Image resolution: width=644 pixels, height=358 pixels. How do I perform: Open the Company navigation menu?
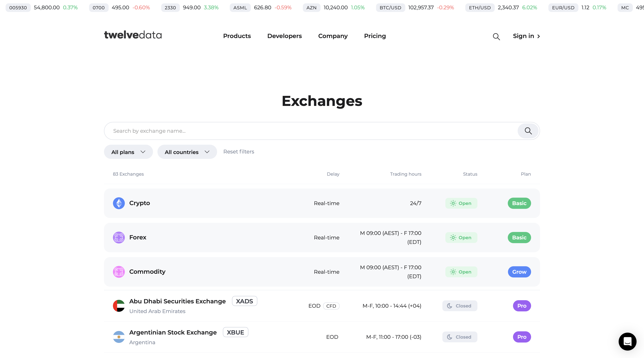(333, 36)
